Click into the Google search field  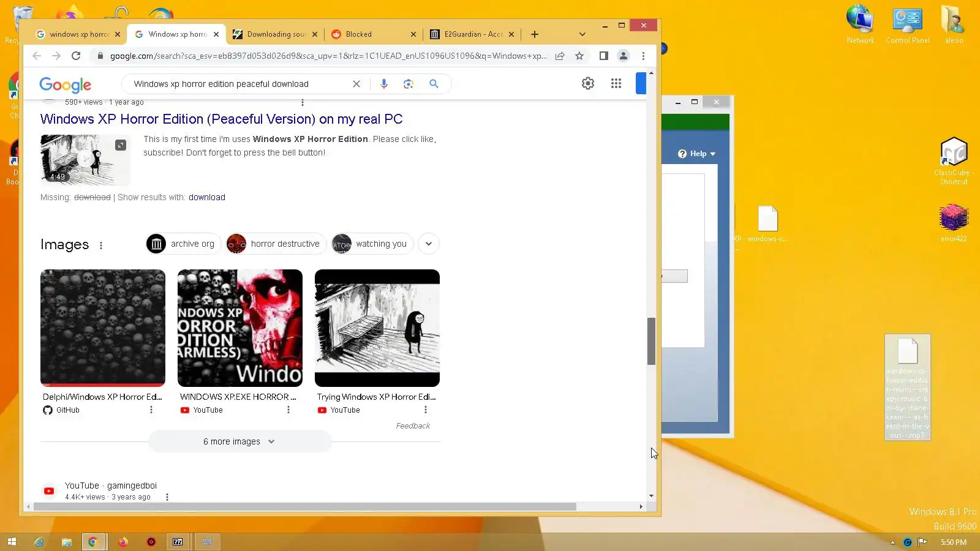coord(239,84)
